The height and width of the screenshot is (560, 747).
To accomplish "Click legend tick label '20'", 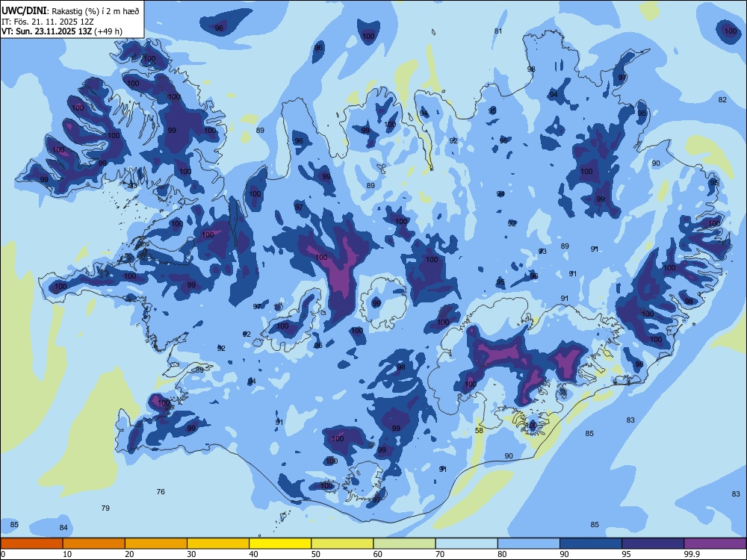I will tap(129, 554).
